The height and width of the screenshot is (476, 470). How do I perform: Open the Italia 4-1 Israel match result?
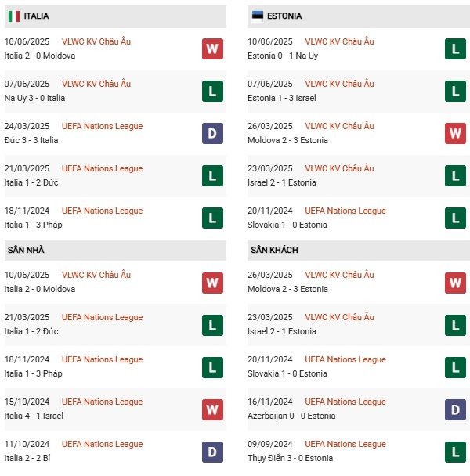click(x=34, y=416)
